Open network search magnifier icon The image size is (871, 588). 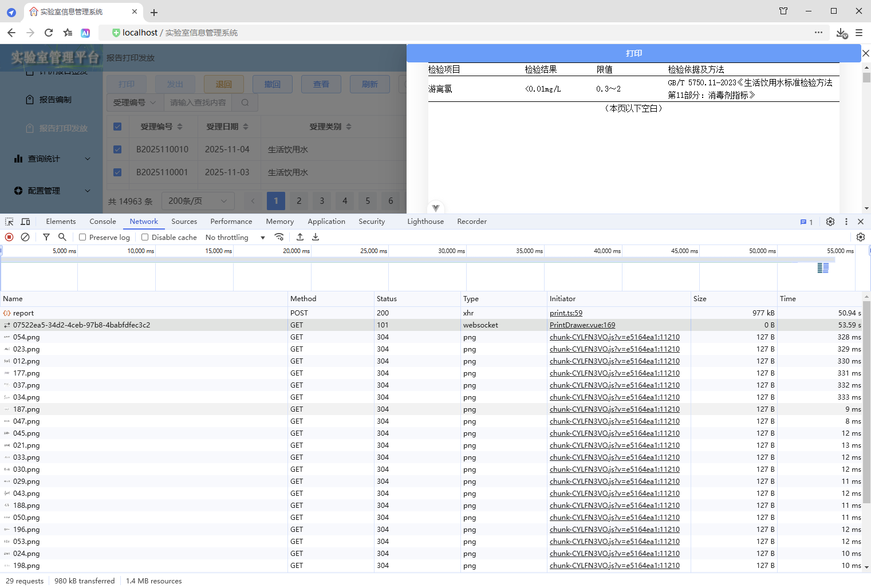62,237
